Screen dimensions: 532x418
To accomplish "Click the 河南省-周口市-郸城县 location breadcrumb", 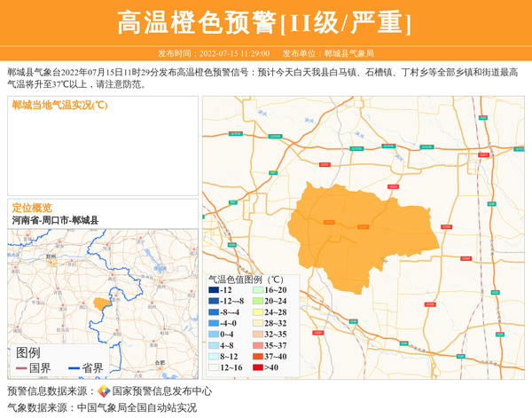I will (55, 220).
